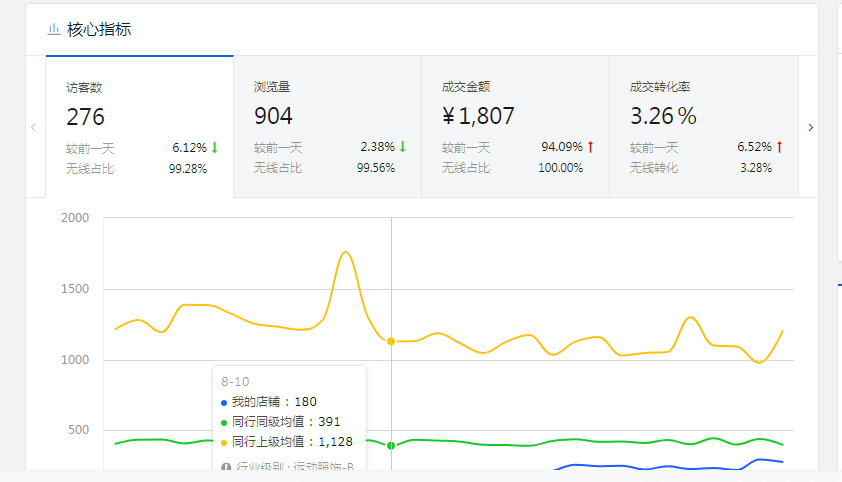
Task: Click the blue 我的店铺 dot in tooltip
Action: point(224,402)
